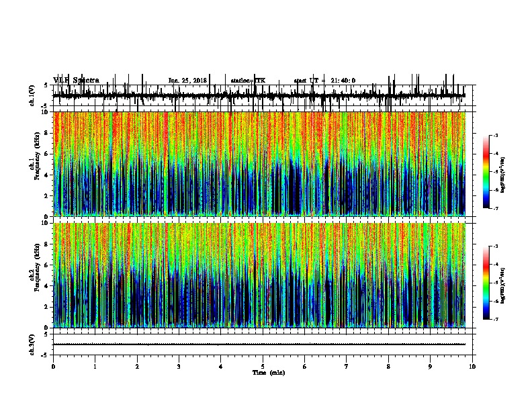The height and width of the screenshot is (411, 532).
Task: Click the "5" tick on the time axis
Action: [263, 367]
